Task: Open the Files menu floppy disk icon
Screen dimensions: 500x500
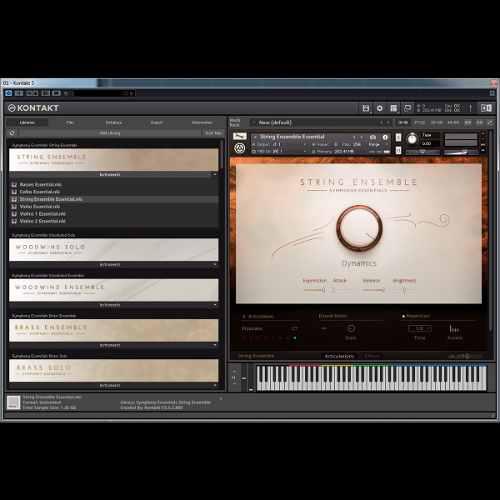Action: click(x=366, y=108)
